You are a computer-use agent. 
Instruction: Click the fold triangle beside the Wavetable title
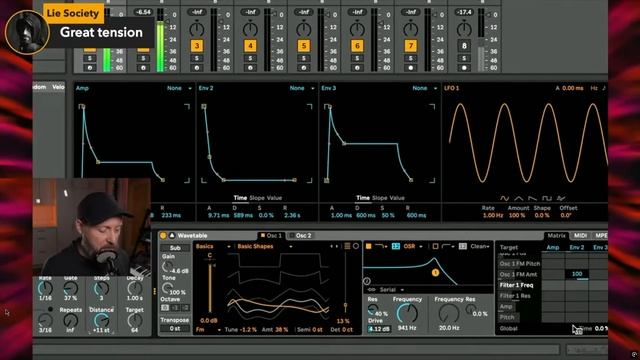pyautogui.click(x=172, y=236)
